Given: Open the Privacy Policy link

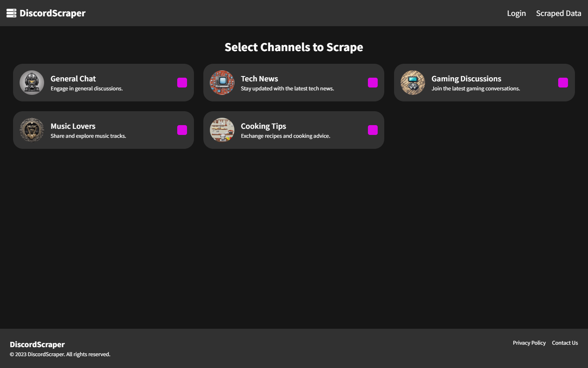Looking at the screenshot, I should 529,343.
